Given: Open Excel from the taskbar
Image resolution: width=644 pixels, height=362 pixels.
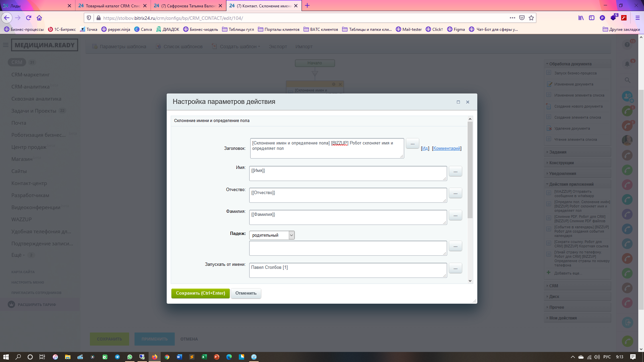Looking at the screenshot, I should pos(204,357).
